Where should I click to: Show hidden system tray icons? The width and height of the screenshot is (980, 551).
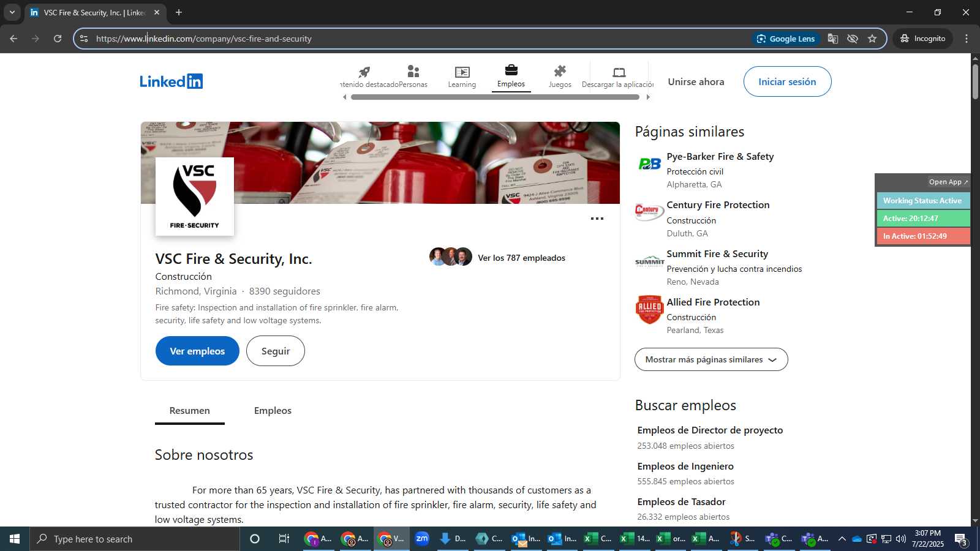pyautogui.click(x=842, y=539)
